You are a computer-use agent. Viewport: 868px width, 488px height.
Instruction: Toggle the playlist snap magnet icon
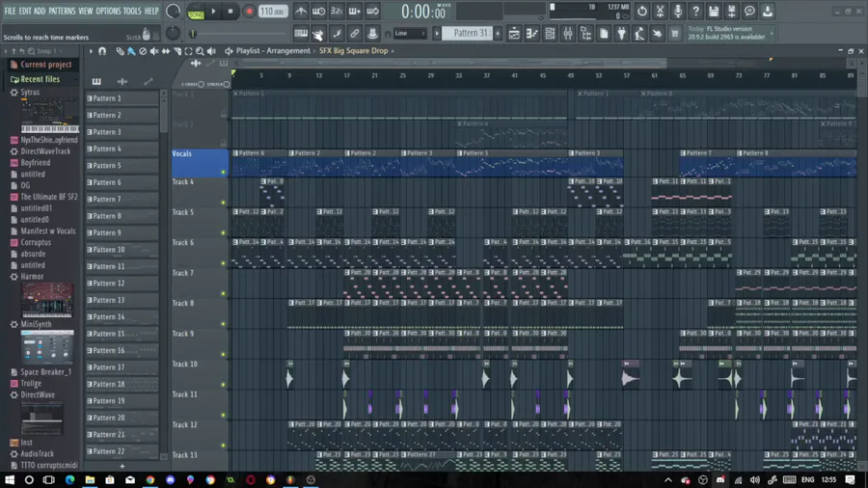102,51
